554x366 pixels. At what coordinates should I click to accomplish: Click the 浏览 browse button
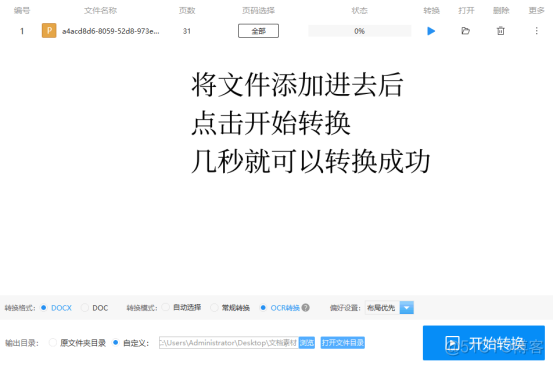coord(307,343)
